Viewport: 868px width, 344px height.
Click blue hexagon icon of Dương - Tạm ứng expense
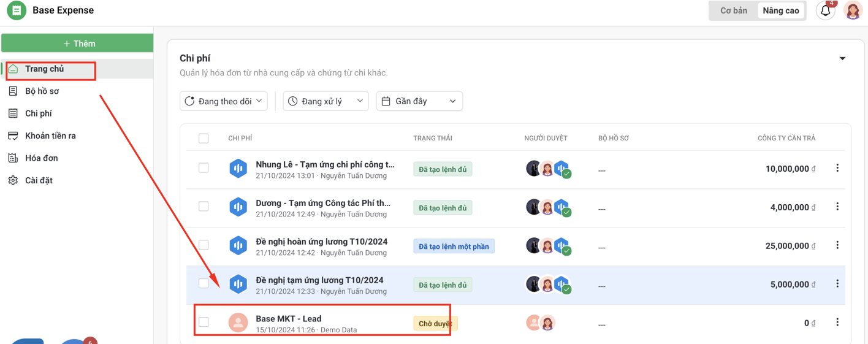[238, 207]
